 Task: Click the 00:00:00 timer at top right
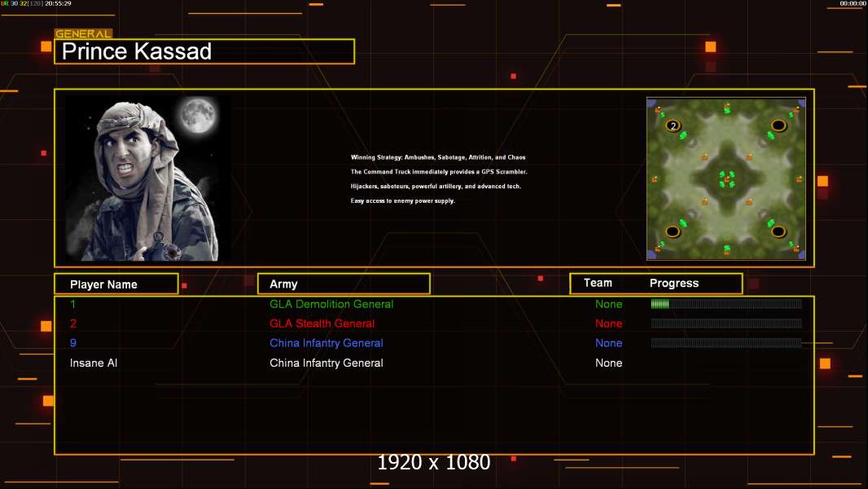pos(853,3)
